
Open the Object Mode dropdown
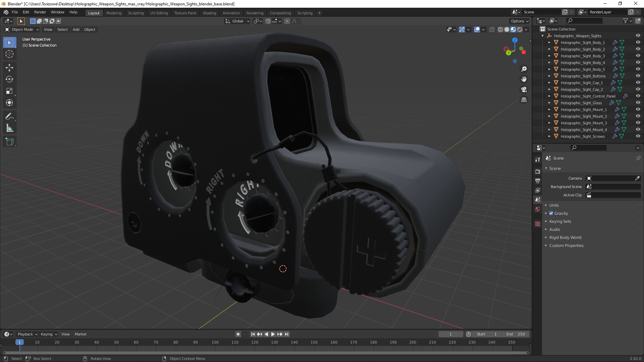click(x=22, y=29)
